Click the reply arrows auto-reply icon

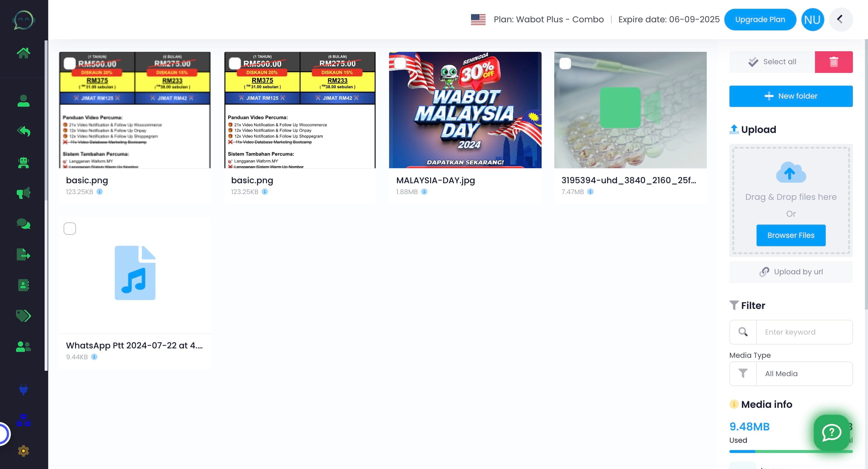[23, 131]
